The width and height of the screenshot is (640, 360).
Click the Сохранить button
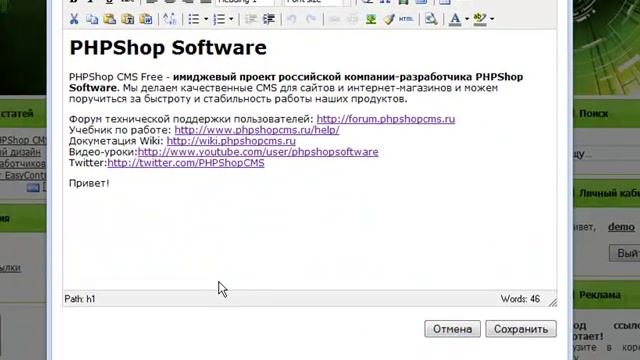click(521, 329)
